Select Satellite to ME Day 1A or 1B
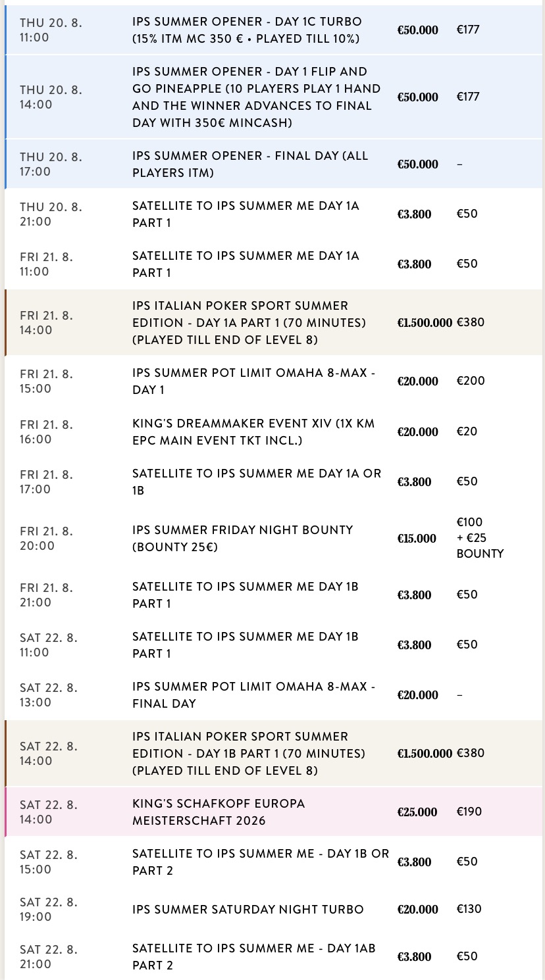 (x=273, y=481)
